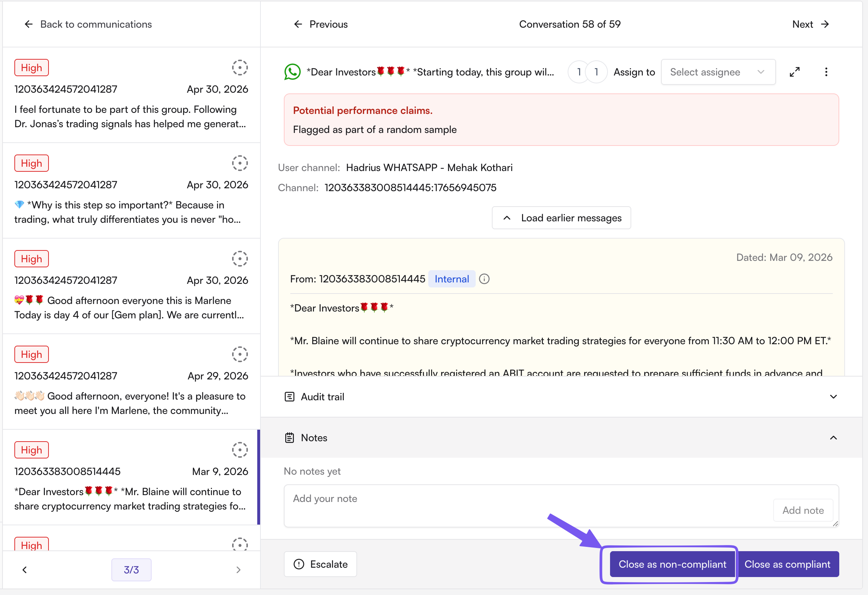Click Close as non-compliant button

(672, 564)
